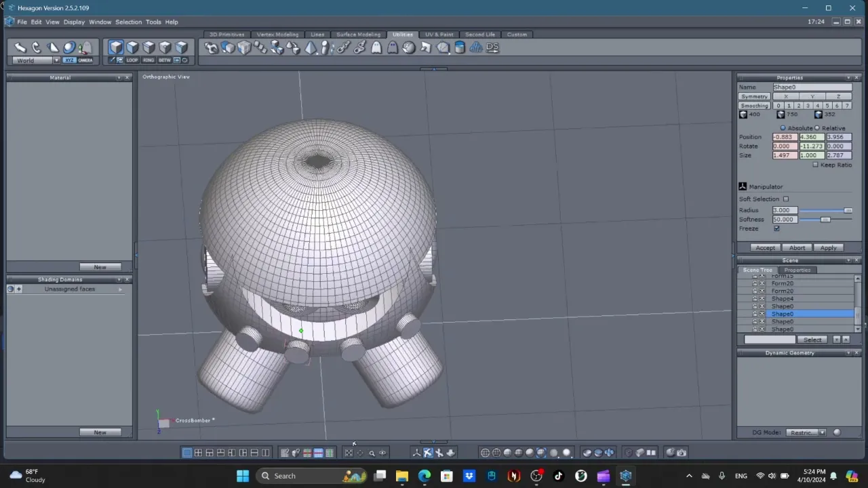Open the 3D Primitives tab
The height and width of the screenshot is (488, 868).
(x=226, y=35)
